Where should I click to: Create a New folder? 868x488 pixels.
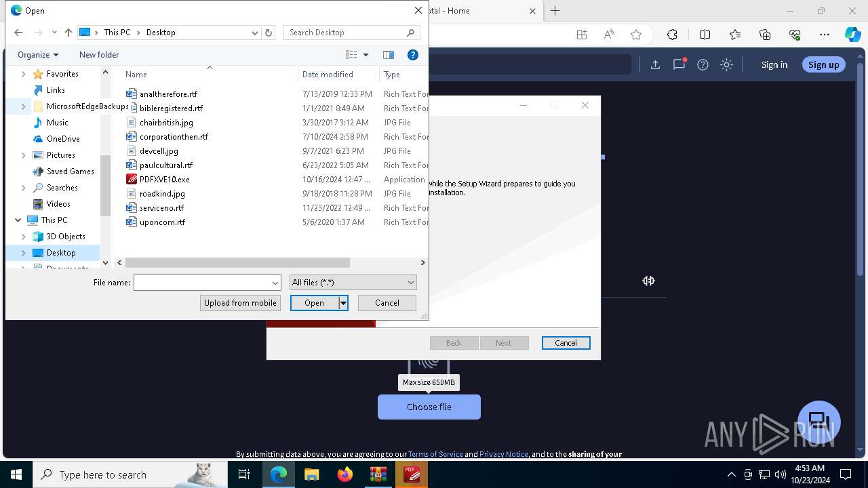[99, 55]
